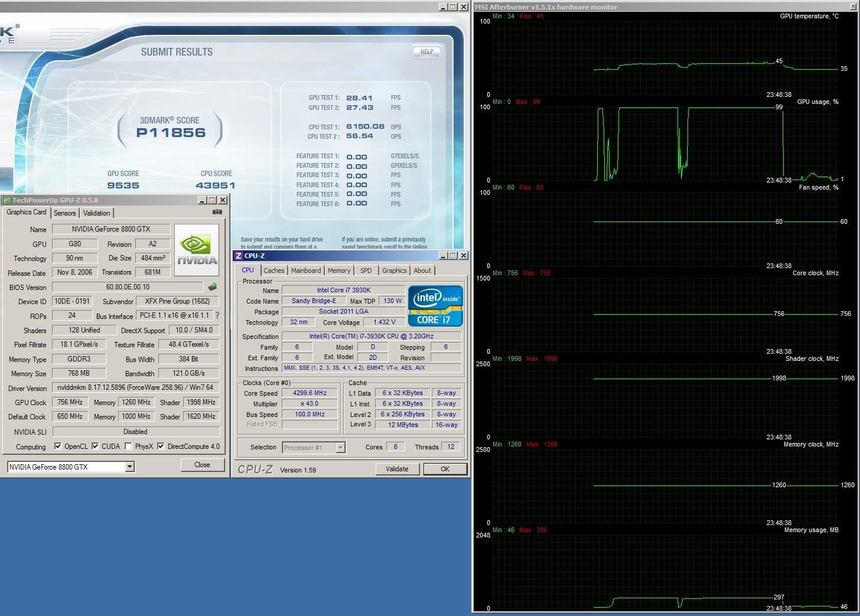The height and width of the screenshot is (616, 860).
Task: Click the CPU-Z title bar Z icon
Action: click(239, 256)
